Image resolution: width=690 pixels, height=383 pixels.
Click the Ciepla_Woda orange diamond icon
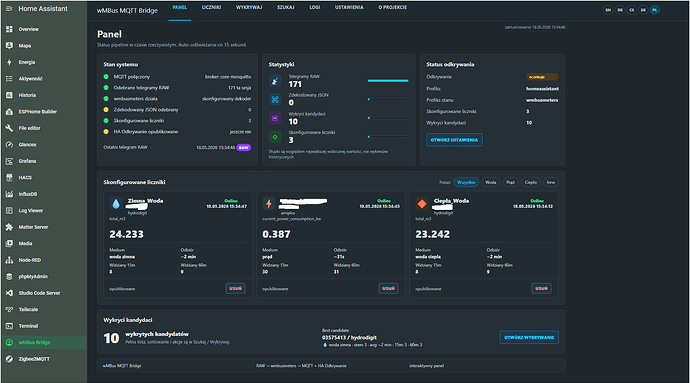click(422, 203)
